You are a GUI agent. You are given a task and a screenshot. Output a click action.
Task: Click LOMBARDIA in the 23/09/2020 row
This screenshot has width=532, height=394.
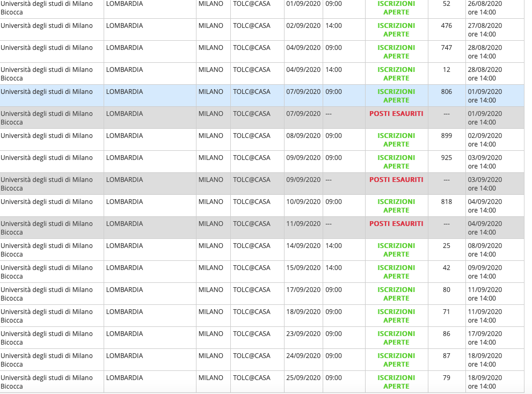click(125, 334)
